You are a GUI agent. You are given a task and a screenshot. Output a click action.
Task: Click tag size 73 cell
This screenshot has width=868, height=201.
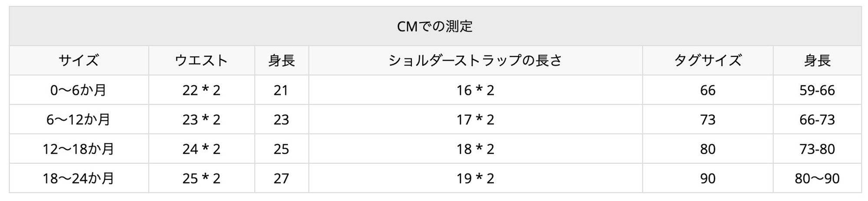click(x=707, y=120)
